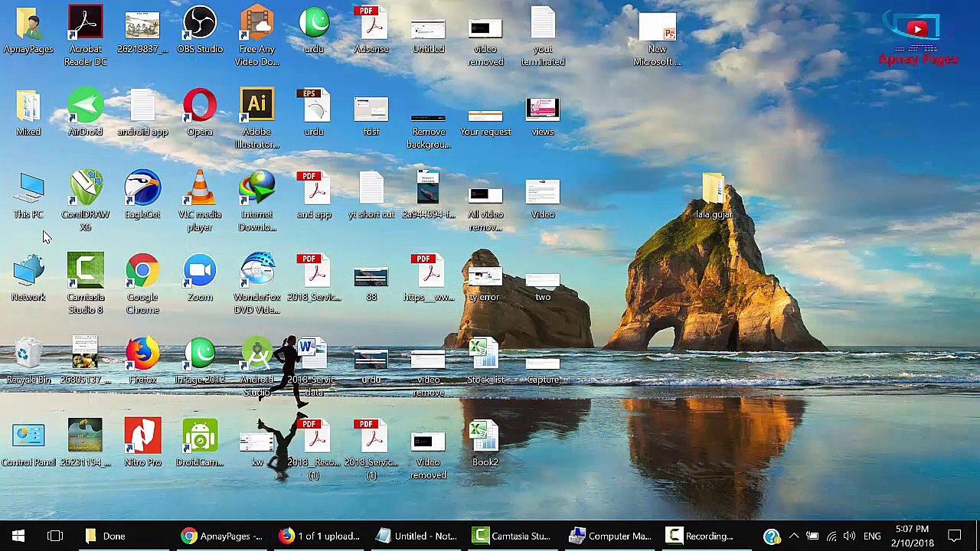Switch to ApnayPages Chrome taskbar window

[222, 536]
